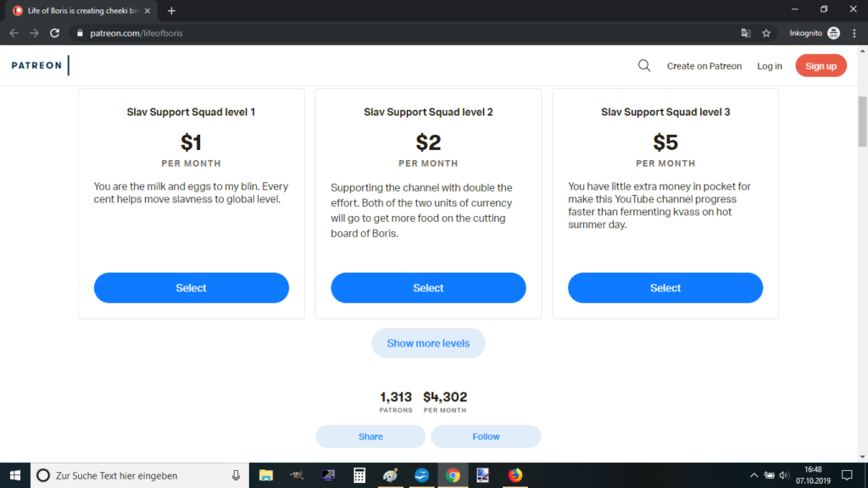Select the $1 level 1 tier
Screen dimensions: 868x488
click(192, 288)
